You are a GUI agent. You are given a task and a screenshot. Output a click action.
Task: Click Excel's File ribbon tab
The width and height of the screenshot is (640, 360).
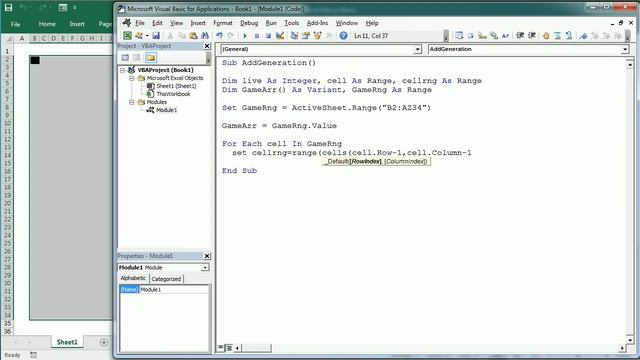tap(16, 24)
